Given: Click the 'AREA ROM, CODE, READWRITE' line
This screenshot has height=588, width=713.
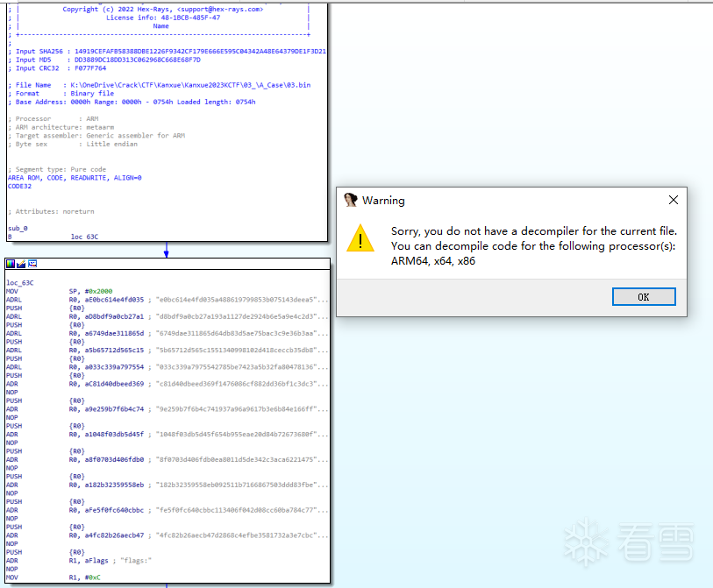Looking at the screenshot, I should pos(75,178).
